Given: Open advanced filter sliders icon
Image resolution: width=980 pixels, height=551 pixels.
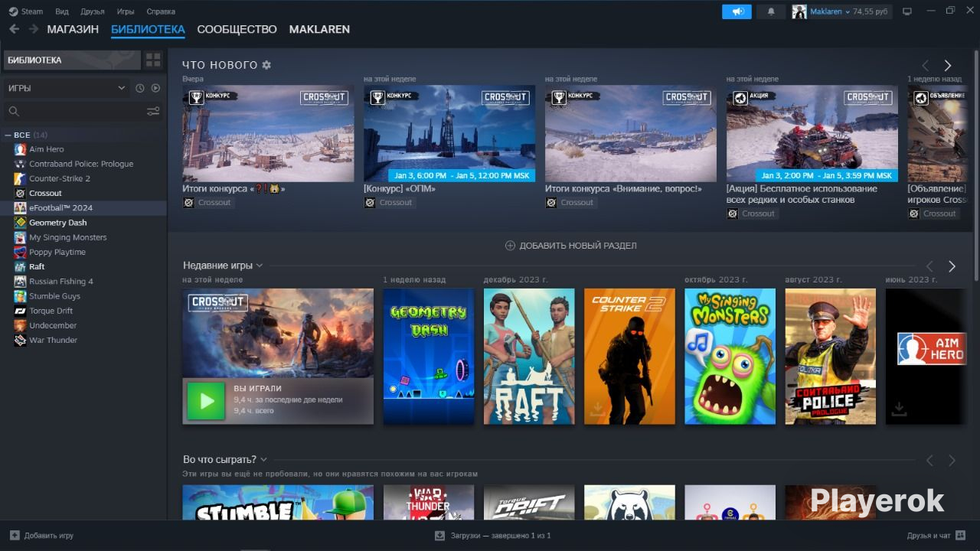Looking at the screenshot, I should pyautogui.click(x=153, y=112).
